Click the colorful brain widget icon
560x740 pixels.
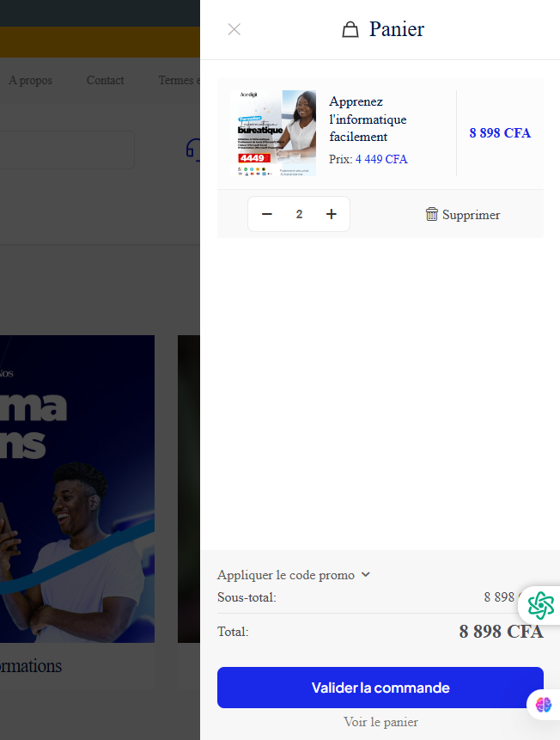[x=544, y=705]
